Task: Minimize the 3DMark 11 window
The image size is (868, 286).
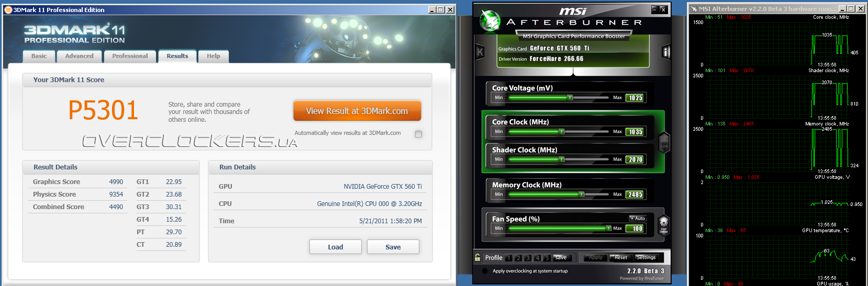Action: (x=432, y=9)
